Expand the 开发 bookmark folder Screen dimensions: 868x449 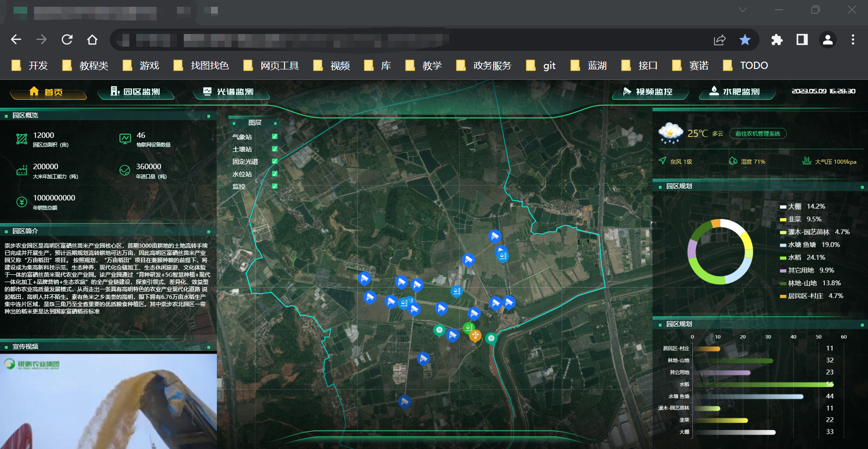30,66
